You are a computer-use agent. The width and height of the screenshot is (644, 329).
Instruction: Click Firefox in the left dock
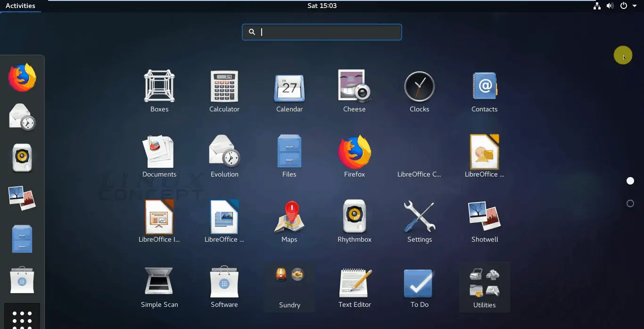pos(22,77)
